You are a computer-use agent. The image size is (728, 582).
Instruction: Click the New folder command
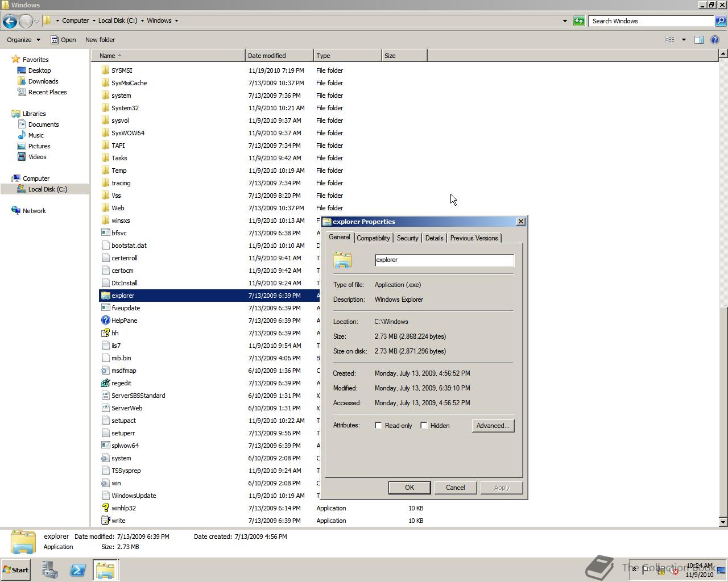coord(100,40)
